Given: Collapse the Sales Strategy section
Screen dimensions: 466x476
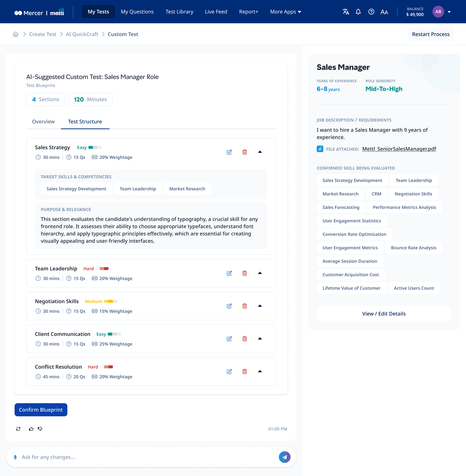Looking at the screenshot, I should 260,152.
